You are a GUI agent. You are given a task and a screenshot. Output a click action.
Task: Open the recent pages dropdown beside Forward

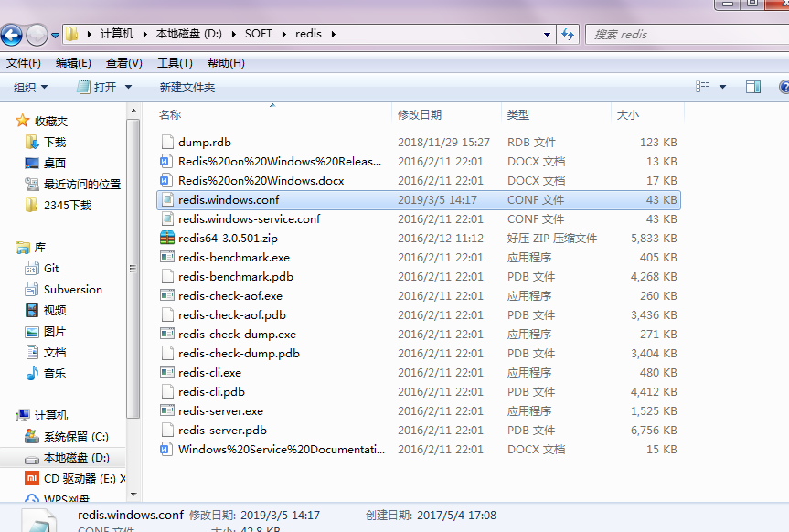[55, 36]
